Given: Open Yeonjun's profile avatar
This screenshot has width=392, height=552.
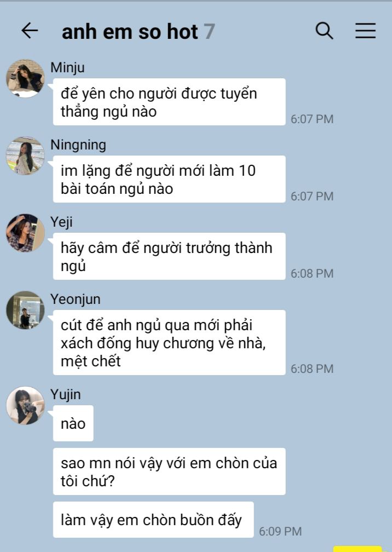Looking at the screenshot, I should [x=25, y=310].
